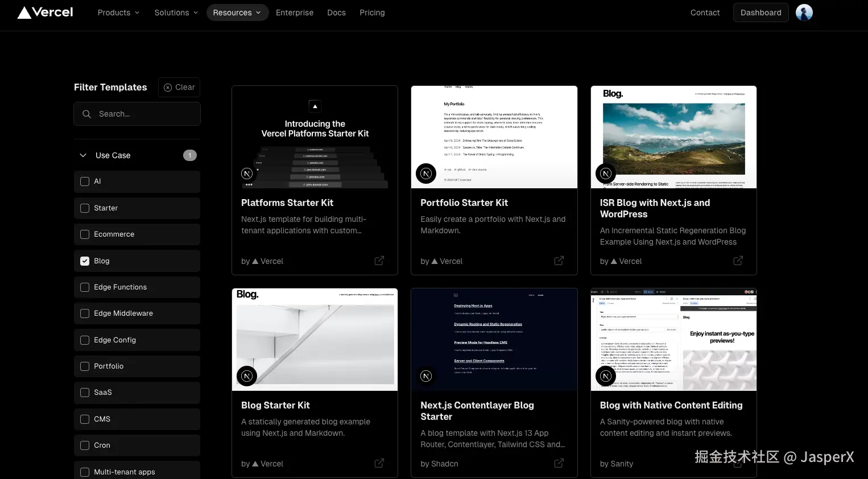This screenshot has width=868, height=479.
Task: Open external link icon on Contentlayer Blog Starter card
Action: point(559,463)
